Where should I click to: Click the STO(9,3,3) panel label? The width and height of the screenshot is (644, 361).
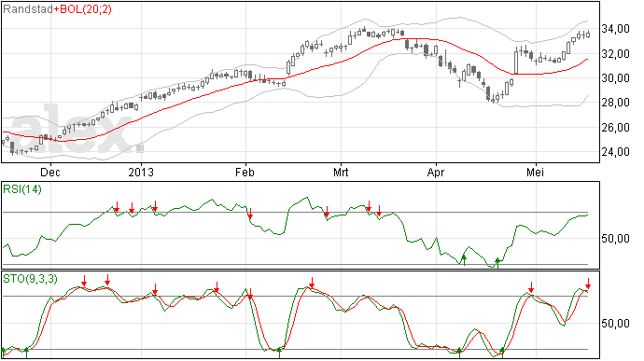pyautogui.click(x=30, y=279)
